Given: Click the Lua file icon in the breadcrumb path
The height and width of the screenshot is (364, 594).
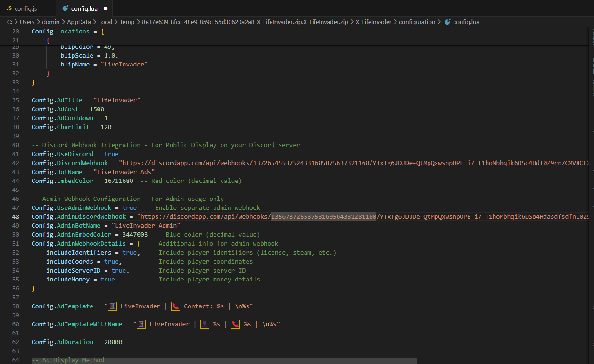Looking at the screenshot, I should [x=447, y=22].
